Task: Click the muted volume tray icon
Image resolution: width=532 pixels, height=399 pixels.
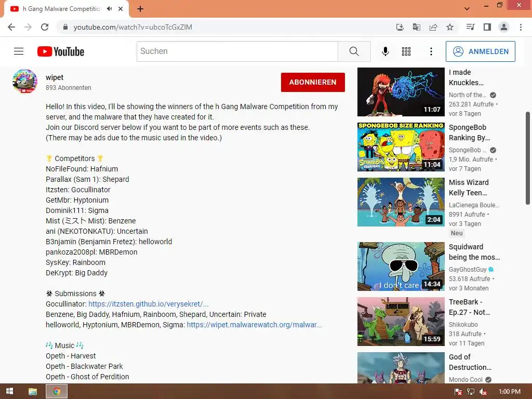Action: [x=483, y=392]
